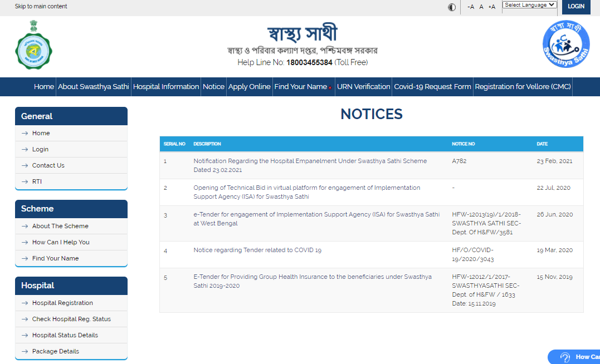This screenshot has width=600, height=364.
Task: Open Package Details sidebar link
Action: pos(56,351)
